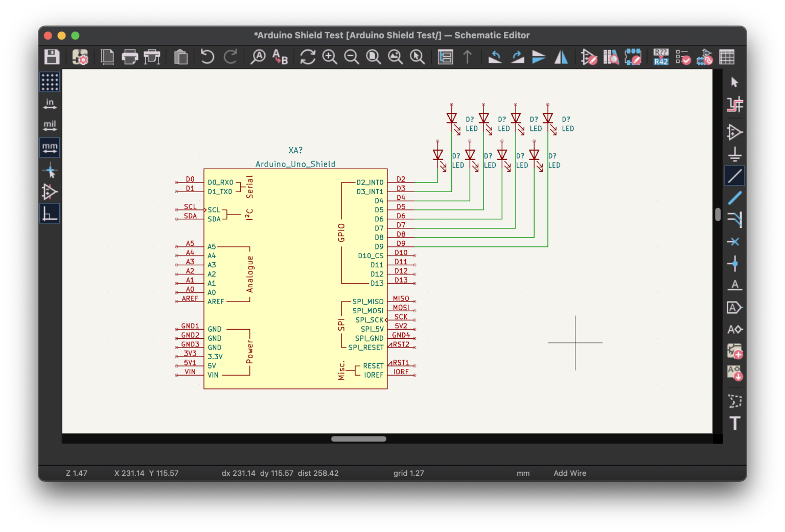Run the Electrical Rules Checker
The image size is (785, 532).
[684, 57]
